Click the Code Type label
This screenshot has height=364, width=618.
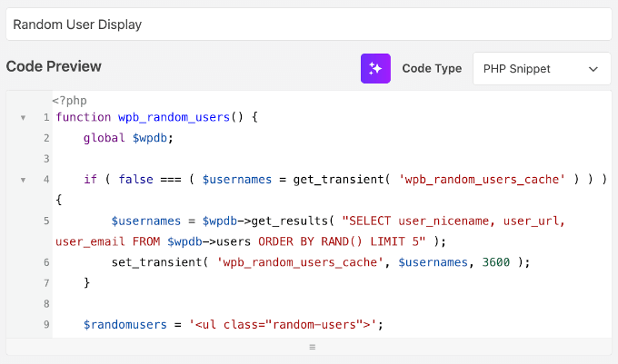pos(432,69)
